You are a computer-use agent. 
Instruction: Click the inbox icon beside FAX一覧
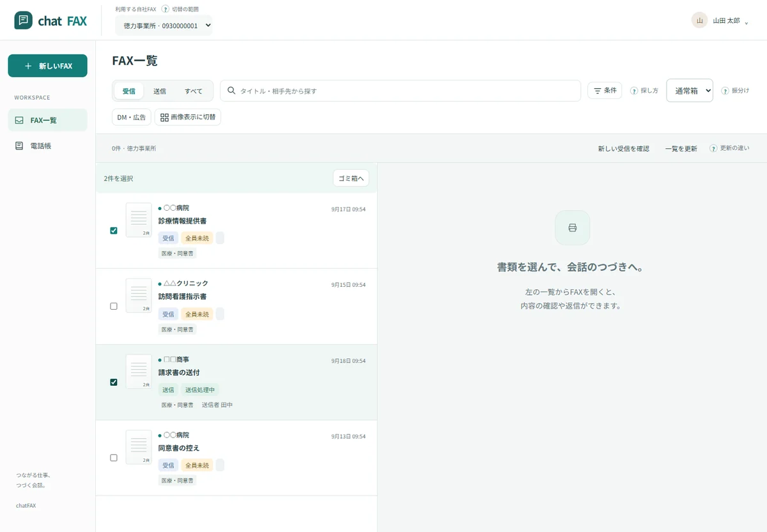19,120
